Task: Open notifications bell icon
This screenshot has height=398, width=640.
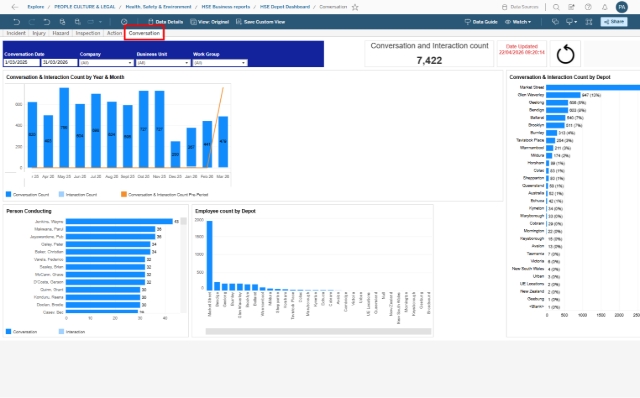Action: coord(605,7)
